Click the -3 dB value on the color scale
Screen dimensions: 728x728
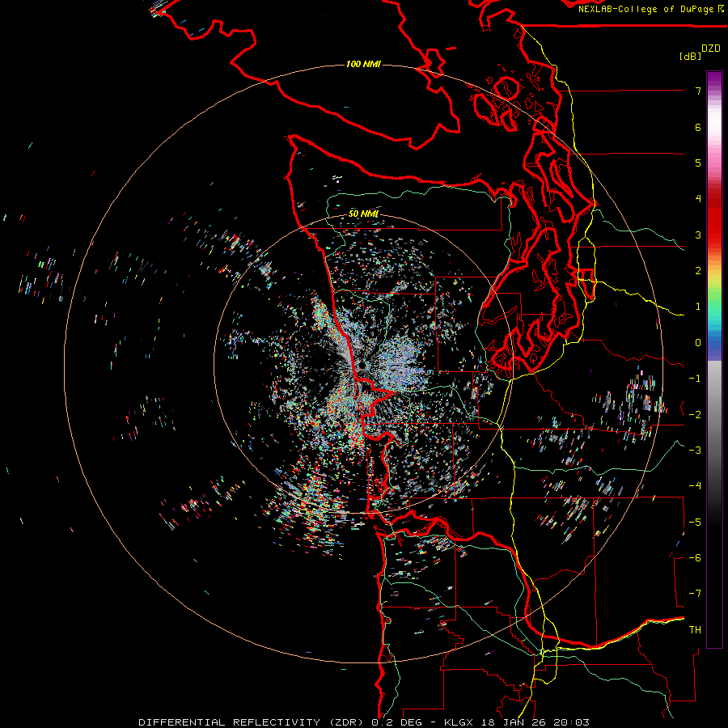695,451
